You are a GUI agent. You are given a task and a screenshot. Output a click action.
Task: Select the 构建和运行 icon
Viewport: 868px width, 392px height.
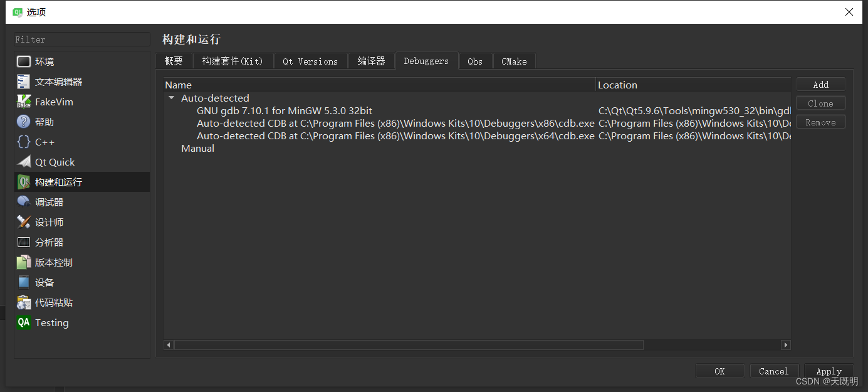pyautogui.click(x=24, y=182)
